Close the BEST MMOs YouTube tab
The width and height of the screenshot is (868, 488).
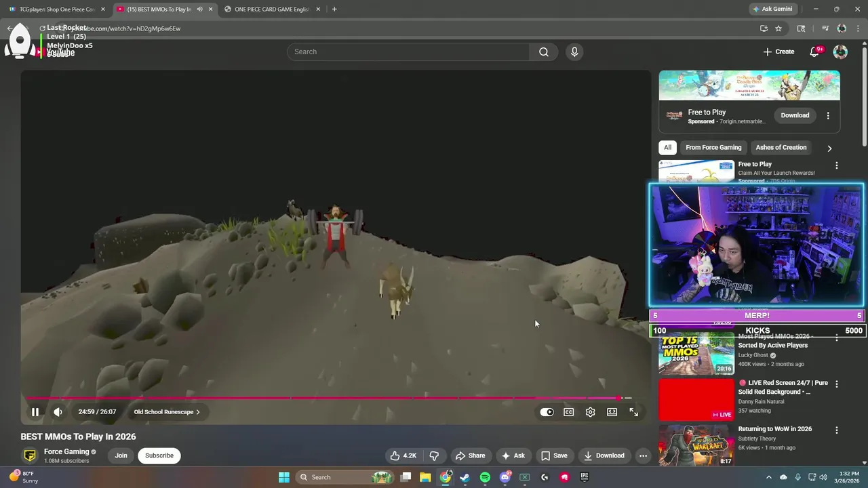coord(211,9)
